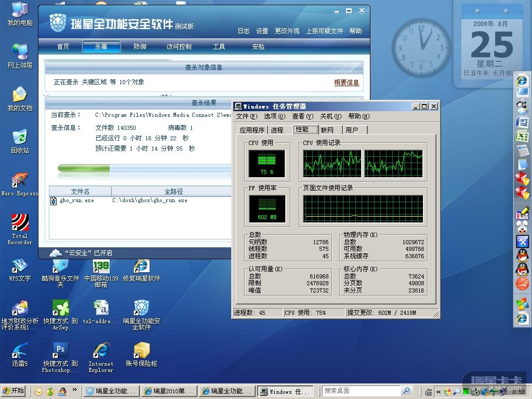The width and height of the screenshot is (532, 399).
Task: Open the 我的电脑 desktop icon
Action: (20, 14)
